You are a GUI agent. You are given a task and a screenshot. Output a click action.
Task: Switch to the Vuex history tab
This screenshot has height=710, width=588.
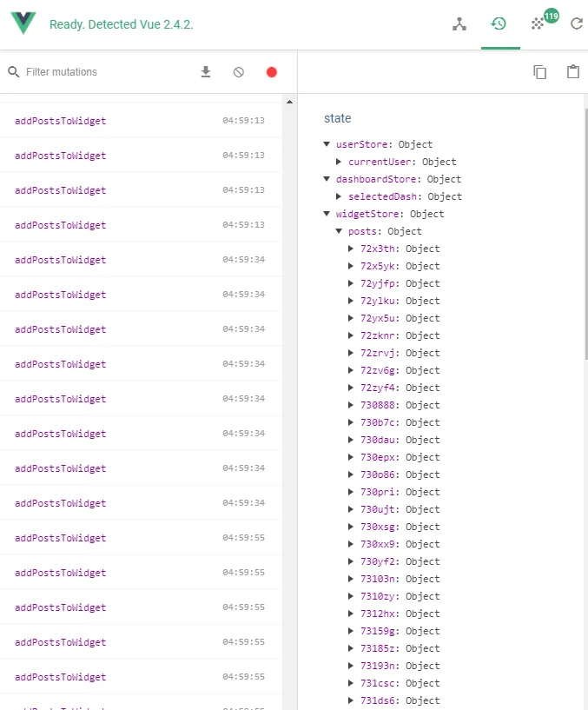499,23
